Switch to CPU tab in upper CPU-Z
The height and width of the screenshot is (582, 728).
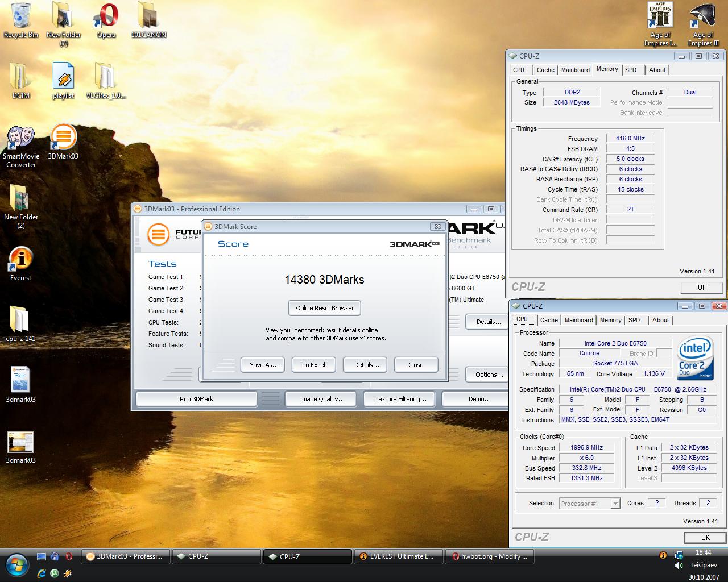point(519,70)
